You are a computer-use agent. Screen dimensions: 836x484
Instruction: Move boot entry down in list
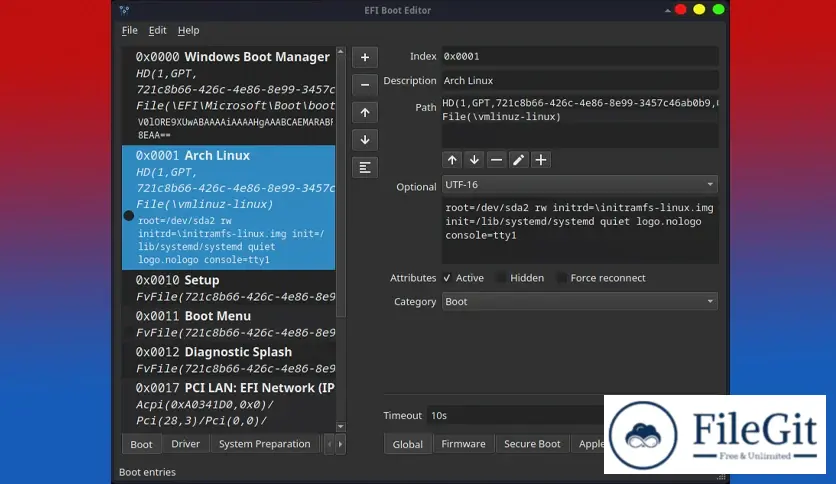pos(365,140)
